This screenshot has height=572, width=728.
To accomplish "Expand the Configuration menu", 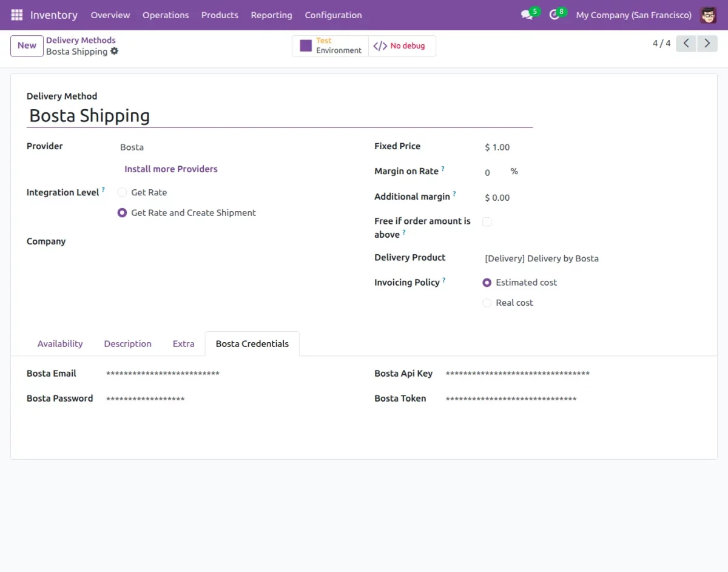I will click(333, 15).
